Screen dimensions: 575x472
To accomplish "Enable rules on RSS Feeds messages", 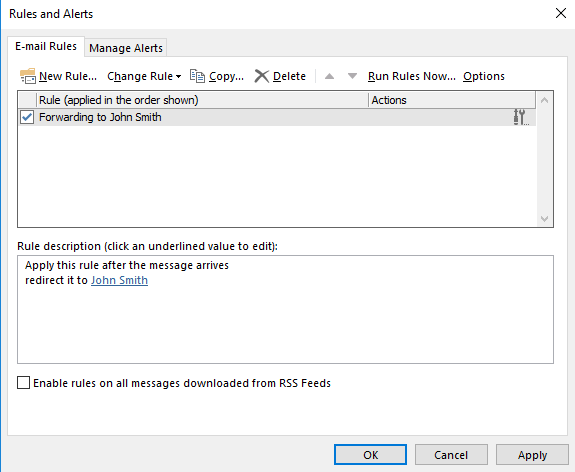I will pos(23,383).
